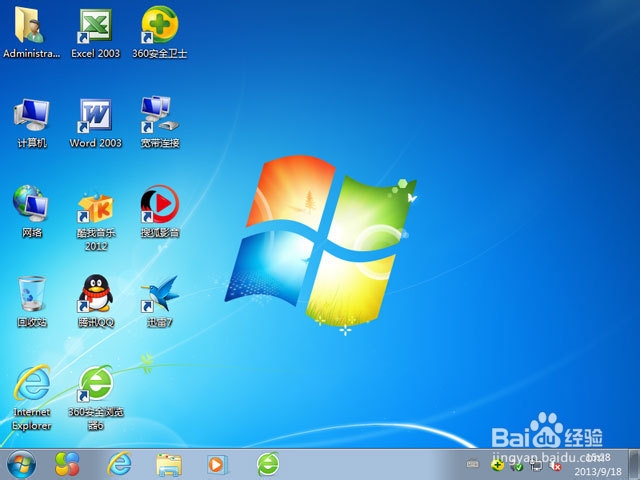The image size is (640, 480).
Task: Open 360安全卫士 desktop shortcut
Action: (x=160, y=32)
